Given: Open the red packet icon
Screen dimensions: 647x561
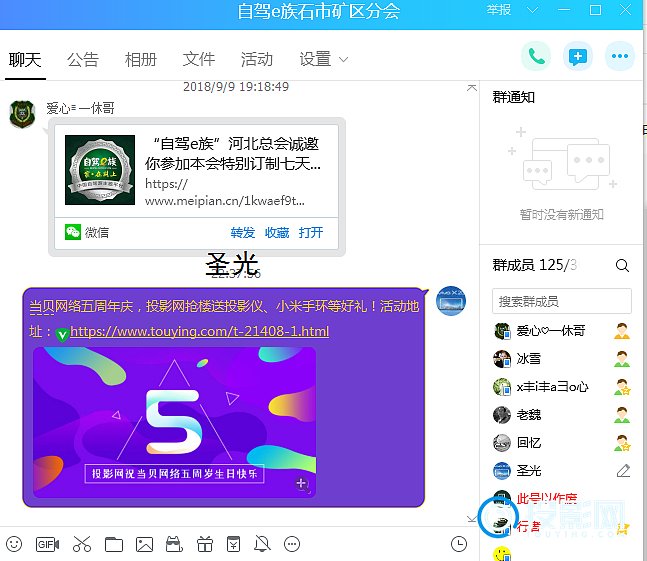Looking at the screenshot, I should (x=234, y=544).
